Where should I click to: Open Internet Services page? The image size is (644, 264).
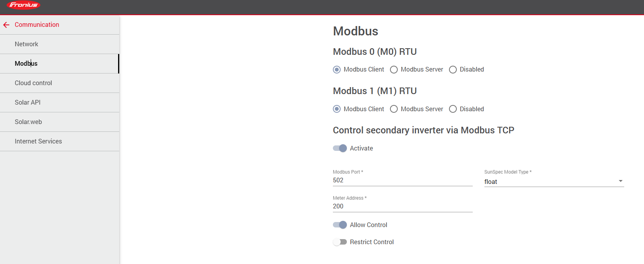point(38,142)
